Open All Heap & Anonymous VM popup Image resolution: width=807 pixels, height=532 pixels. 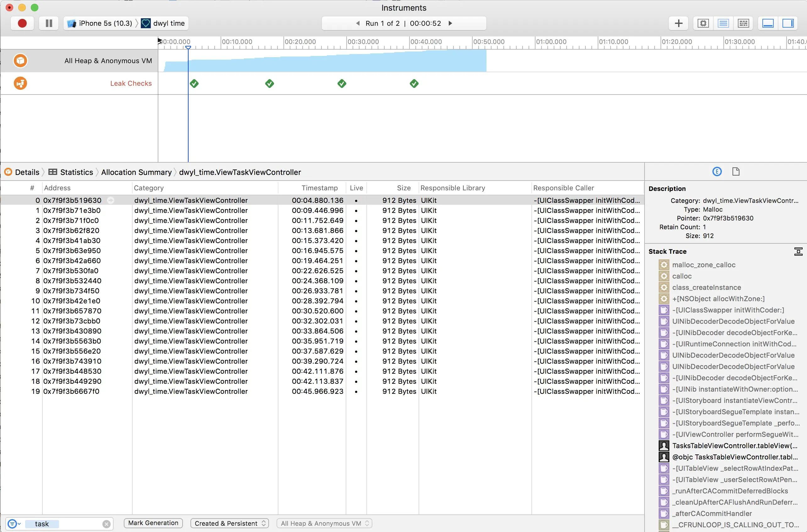point(324,523)
